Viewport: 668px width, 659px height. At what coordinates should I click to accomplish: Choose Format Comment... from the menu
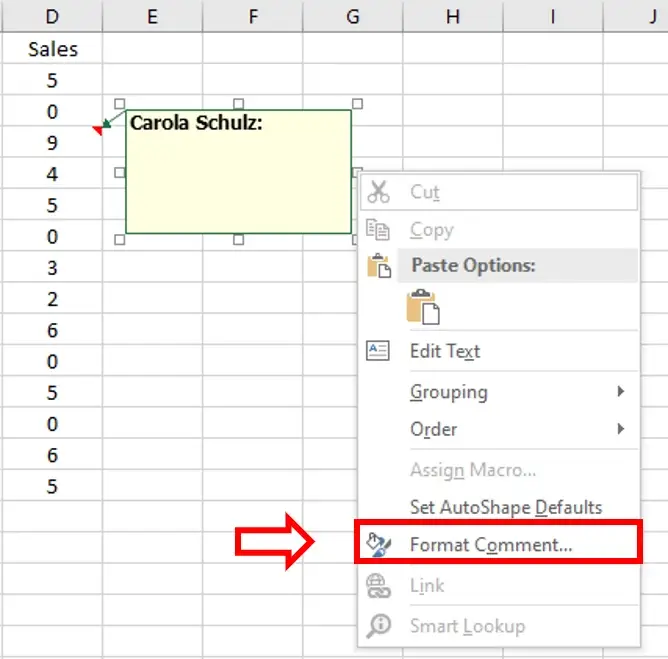pyautogui.click(x=490, y=545)
